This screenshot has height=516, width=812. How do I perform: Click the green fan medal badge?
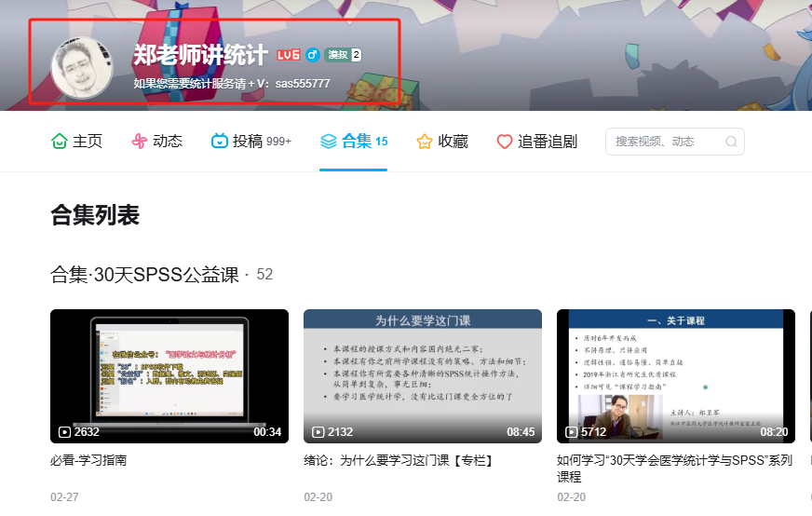click(343, 55)
